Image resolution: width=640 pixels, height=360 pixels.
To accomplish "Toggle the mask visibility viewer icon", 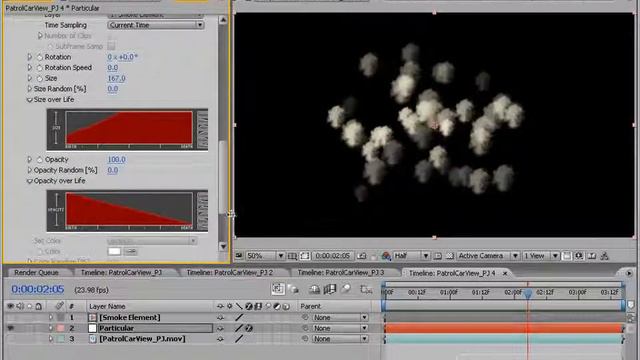I will (304, 256).
